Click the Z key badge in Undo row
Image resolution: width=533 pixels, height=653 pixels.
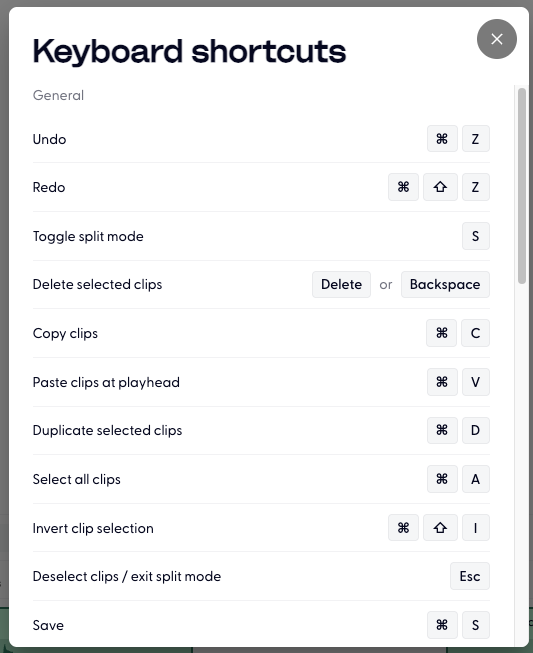pyautogui.click(x=476, y=139)
